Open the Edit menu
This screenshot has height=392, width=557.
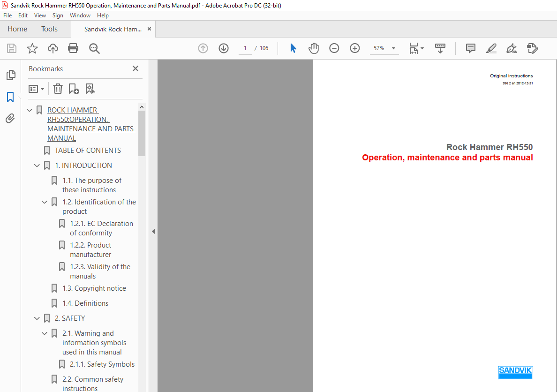coord(23,15)
